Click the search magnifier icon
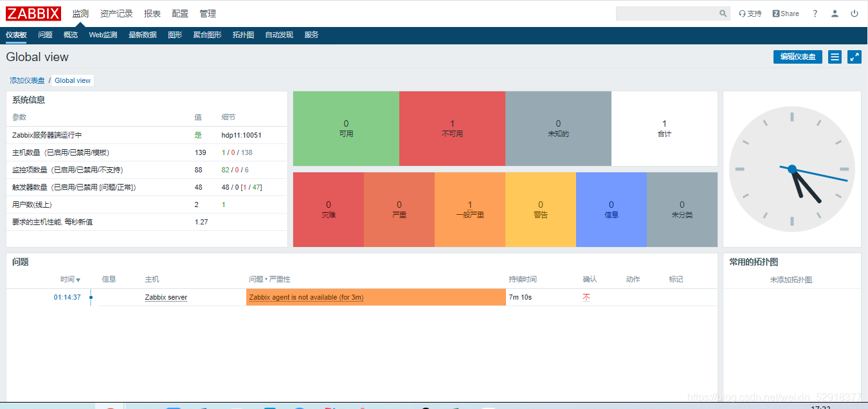Screen dimensions: 868x409 [x=723, y=14]
